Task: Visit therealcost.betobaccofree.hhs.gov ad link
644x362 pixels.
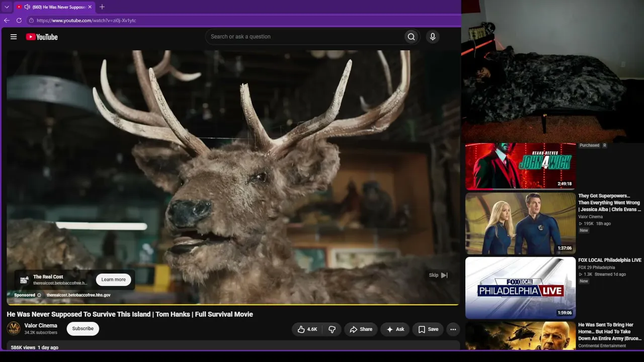Action: pos(78,295)
